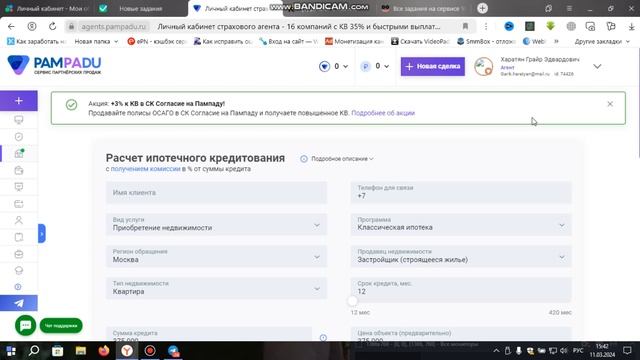This screenshot has width=640, height=360.
Task: Open the document icon in left sidebar
Action: (x=19, y=237)
